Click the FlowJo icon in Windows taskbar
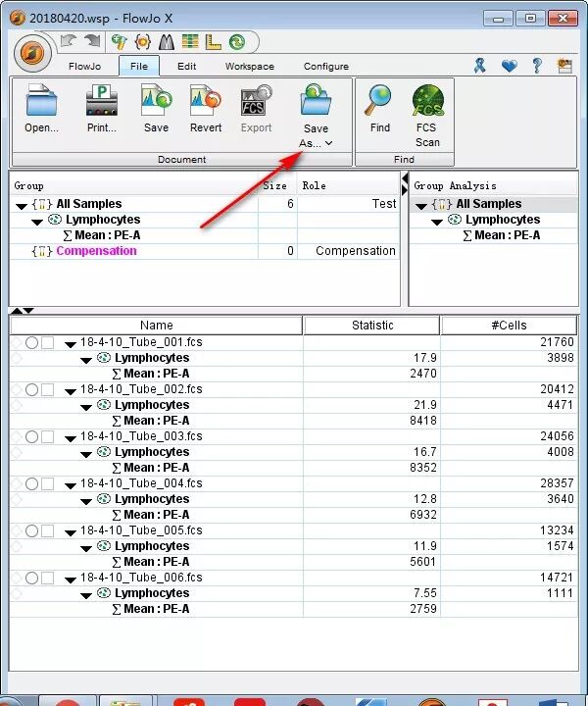The image size is (588, 706). pyautogui.click(x=431, y=701)
